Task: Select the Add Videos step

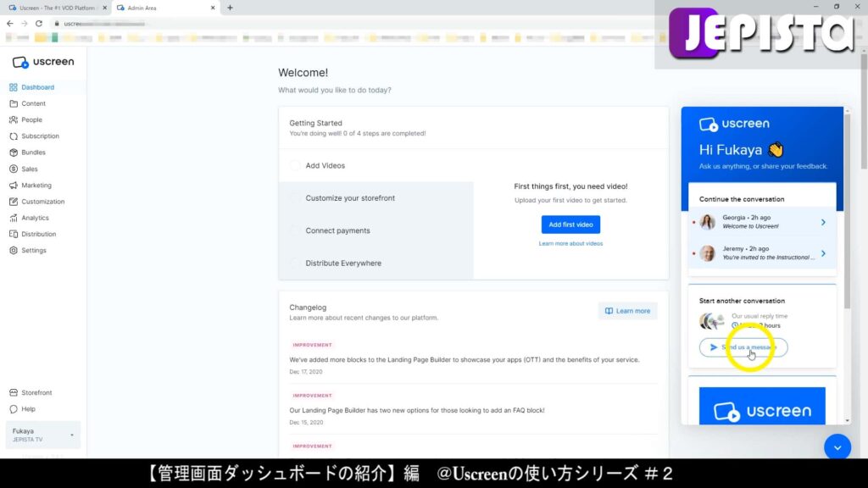Action: (376, 165)
